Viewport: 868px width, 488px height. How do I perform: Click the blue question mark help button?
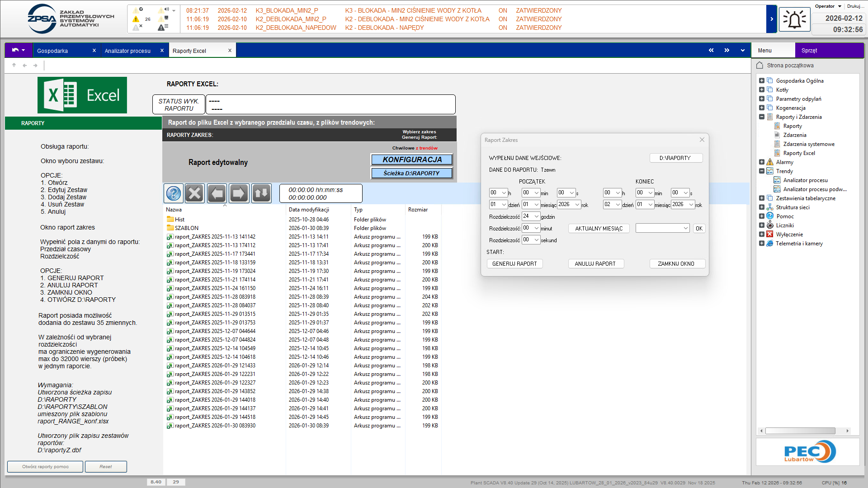pos(174,193)
